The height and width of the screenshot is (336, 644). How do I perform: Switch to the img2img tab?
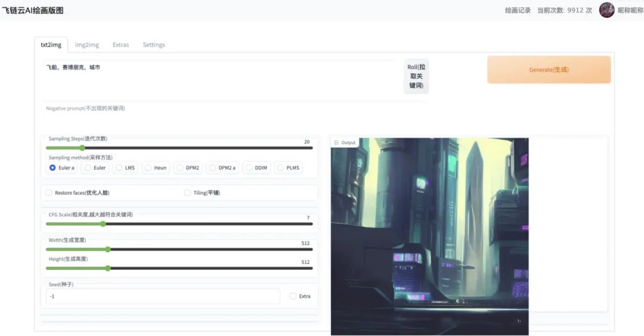[86, 45]
